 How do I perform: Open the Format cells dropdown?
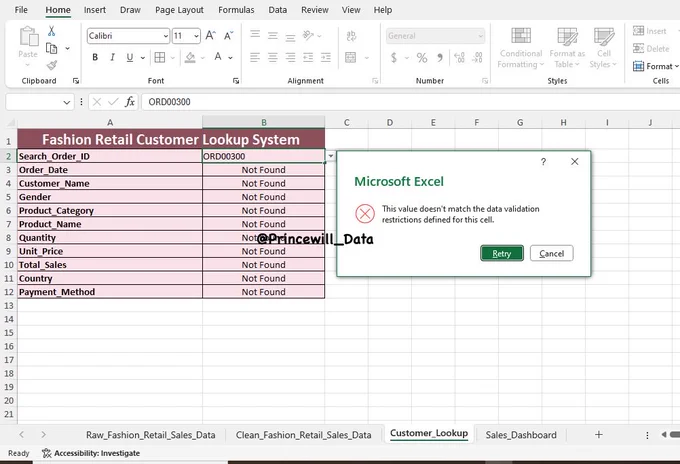pyautogui.click(x=655, y=66)
